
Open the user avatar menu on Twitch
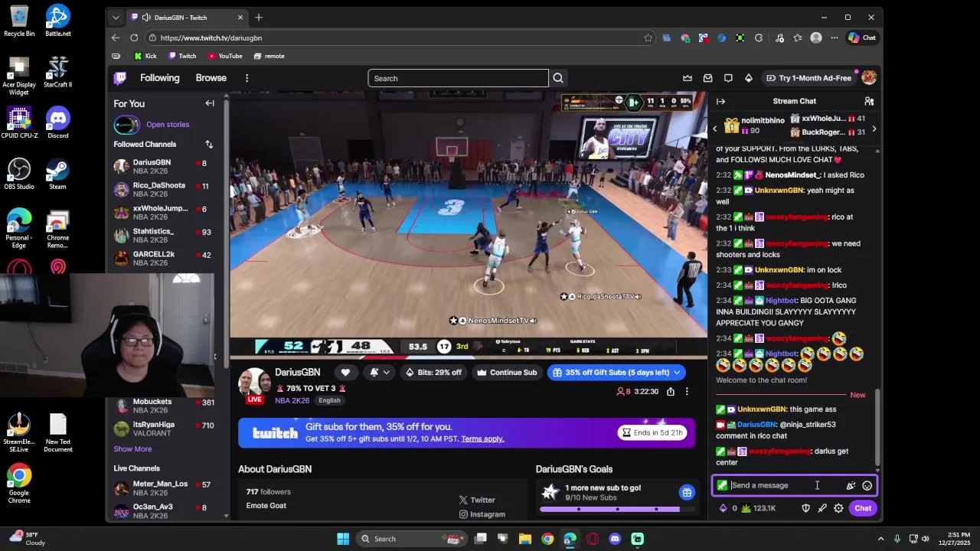coord(869,78)
